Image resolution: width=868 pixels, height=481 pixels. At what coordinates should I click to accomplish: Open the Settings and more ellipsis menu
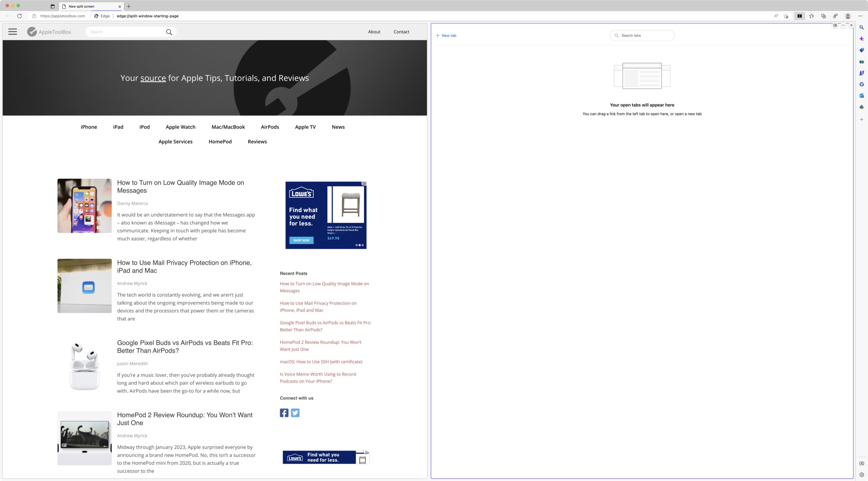click(x=860, y=16)
